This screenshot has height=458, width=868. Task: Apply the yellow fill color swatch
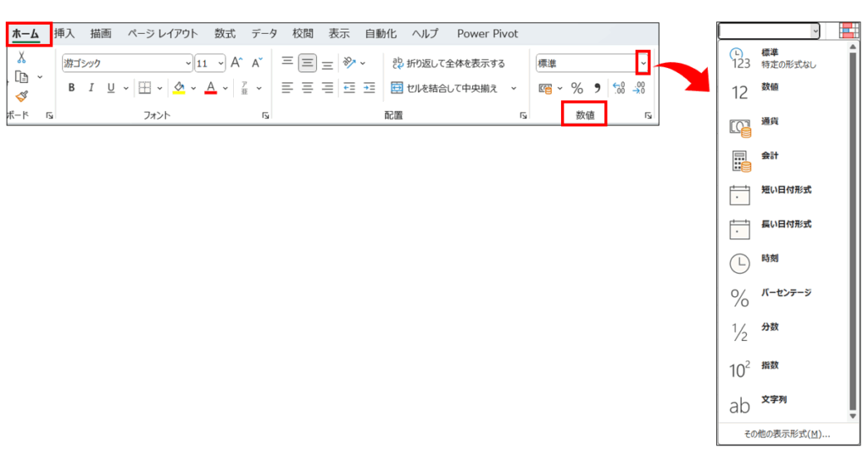(179, 87)
